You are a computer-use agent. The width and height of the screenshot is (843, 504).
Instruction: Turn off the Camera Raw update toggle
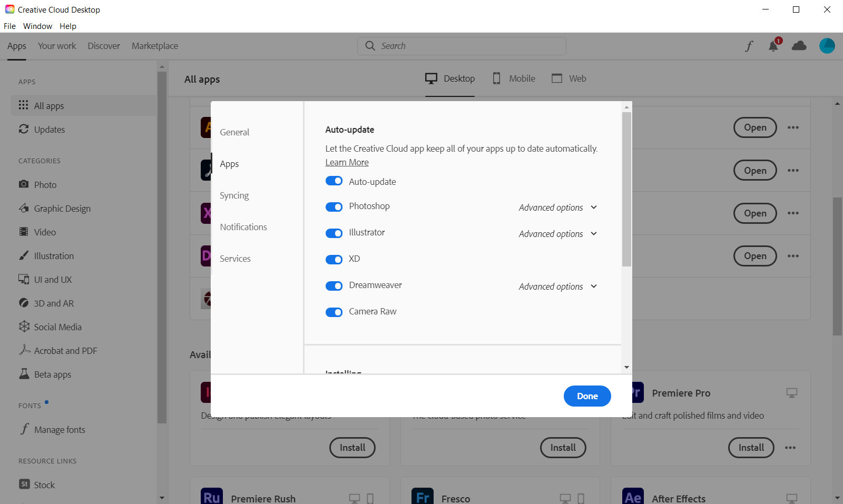pyautogui.click(x=334, y=312)
